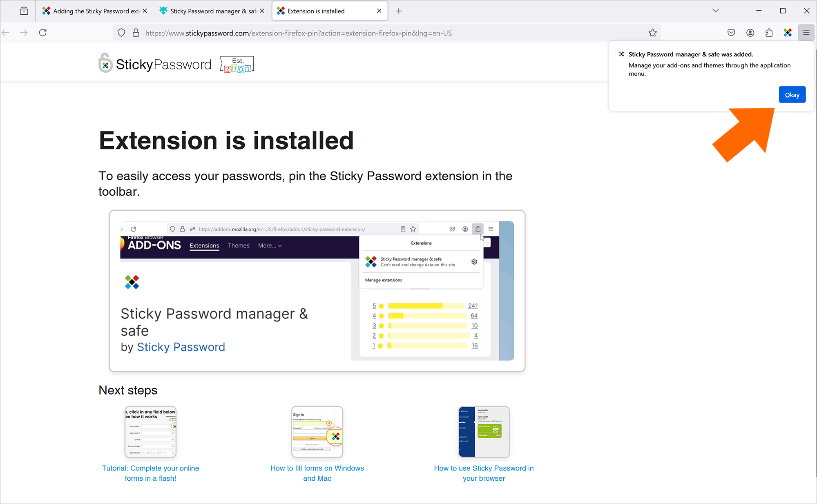Go forward to next page
The width and height of the screenshot is (817, 504).
(x=24, y=33)
